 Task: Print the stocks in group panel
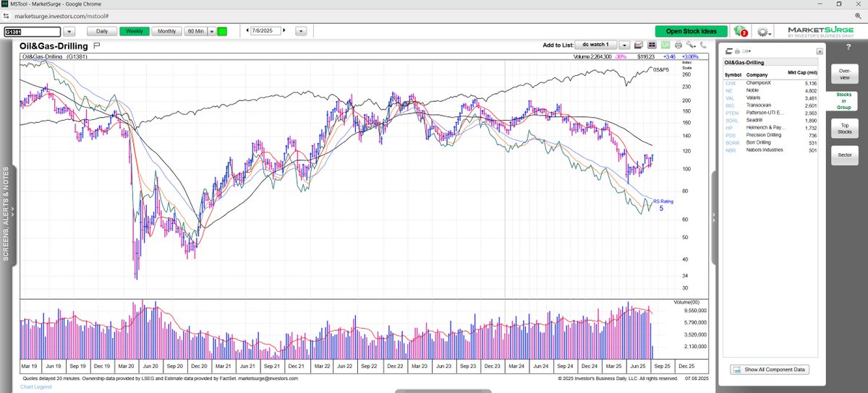click(737, 51)
